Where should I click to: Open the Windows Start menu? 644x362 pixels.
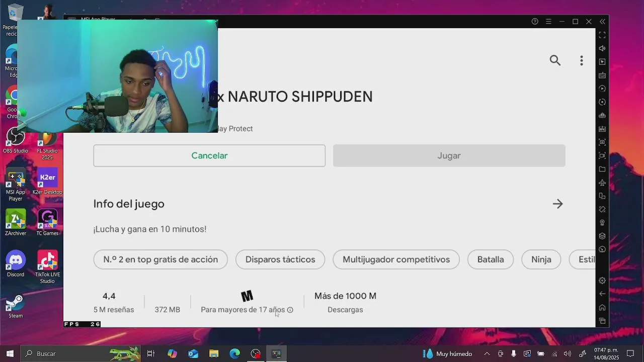pos(10,353)
